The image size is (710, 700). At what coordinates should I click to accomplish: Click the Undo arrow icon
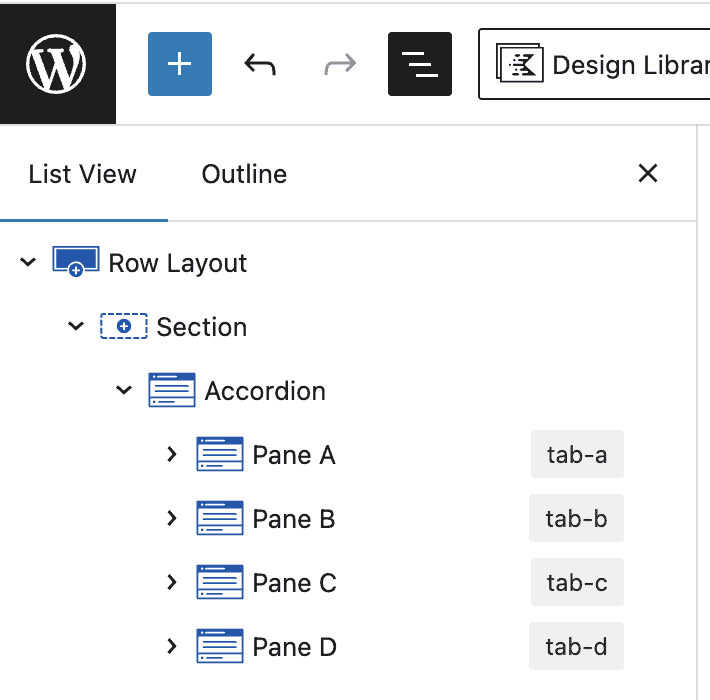point(260,65)
